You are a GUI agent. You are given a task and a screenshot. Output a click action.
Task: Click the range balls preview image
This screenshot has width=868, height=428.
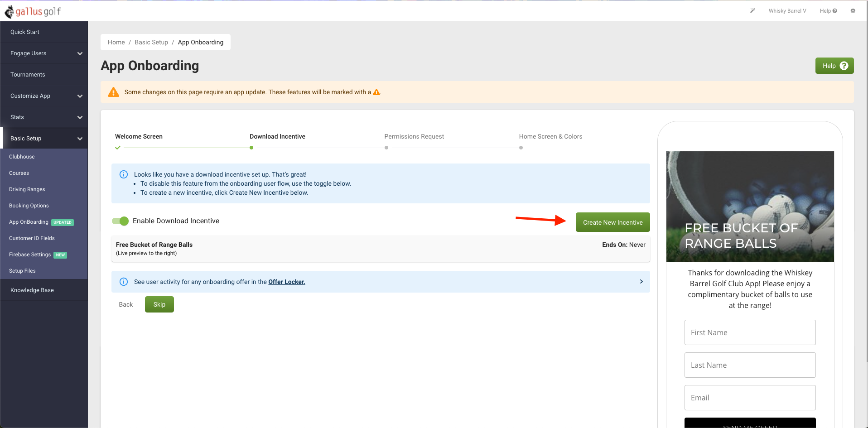pyautogui.click(x=750, y=207)
